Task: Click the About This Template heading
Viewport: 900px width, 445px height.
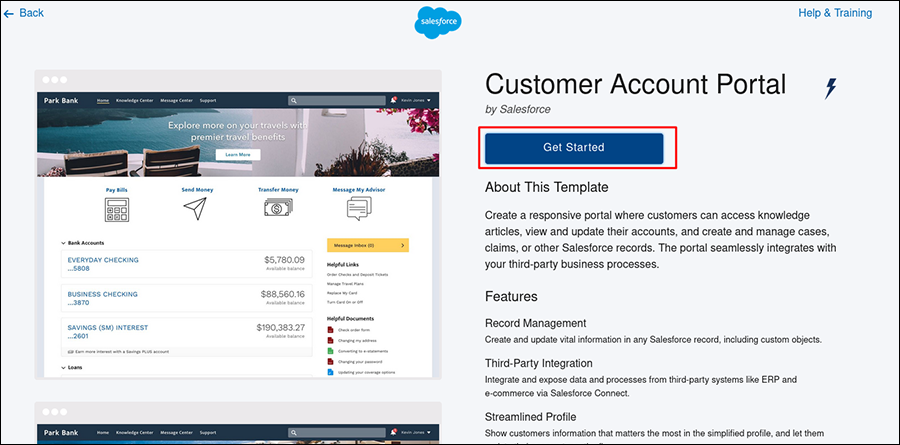Action: pyautogui.click(x=546, y=187)
